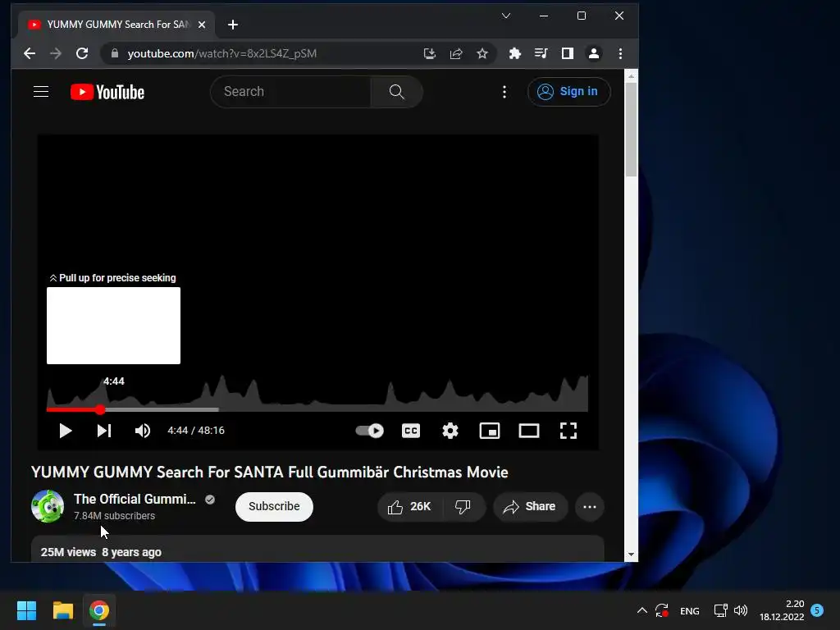
Task: Open Chrome three-dot menu
Action: (x=620, y=53)
